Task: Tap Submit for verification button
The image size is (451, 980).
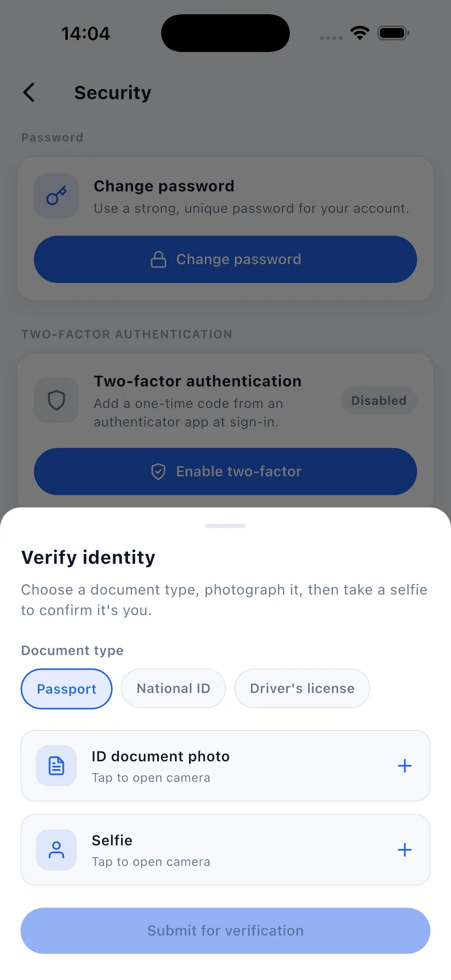Action: pos(225,930)
